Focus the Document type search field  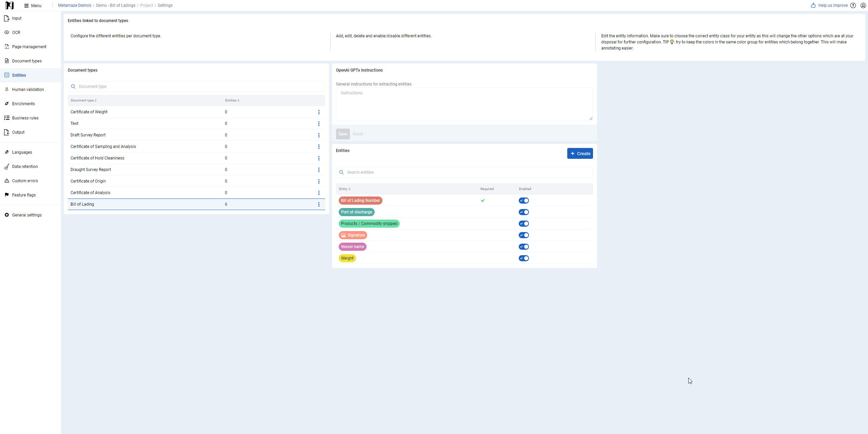pos(196,87)
